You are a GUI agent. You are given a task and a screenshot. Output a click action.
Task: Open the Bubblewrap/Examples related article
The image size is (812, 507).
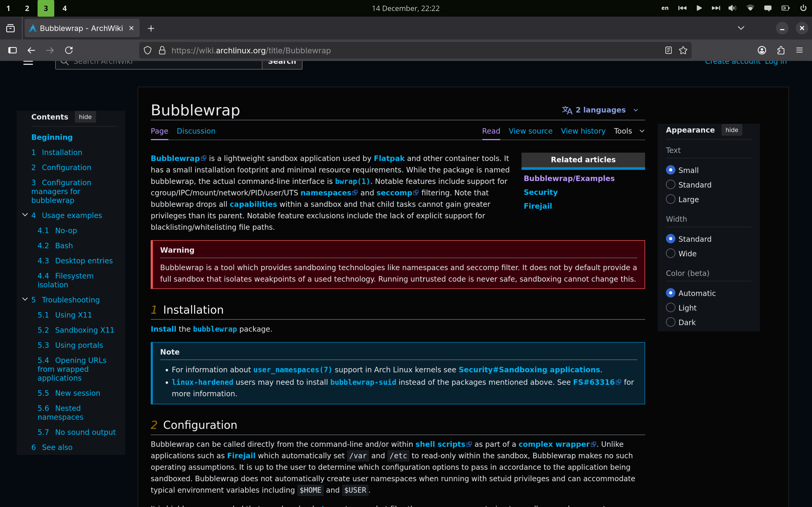(x=569, y=178)
